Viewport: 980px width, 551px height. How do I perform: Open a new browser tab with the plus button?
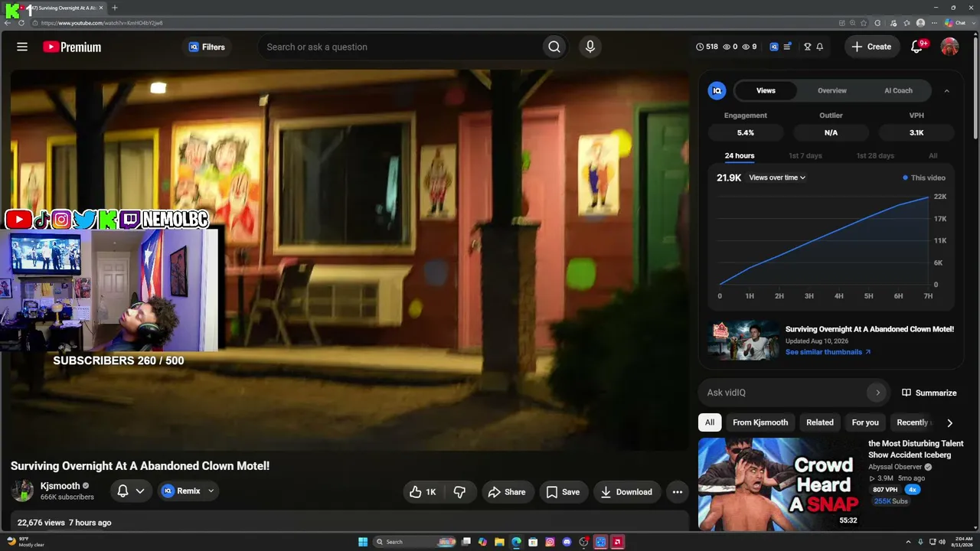(114, 8)
